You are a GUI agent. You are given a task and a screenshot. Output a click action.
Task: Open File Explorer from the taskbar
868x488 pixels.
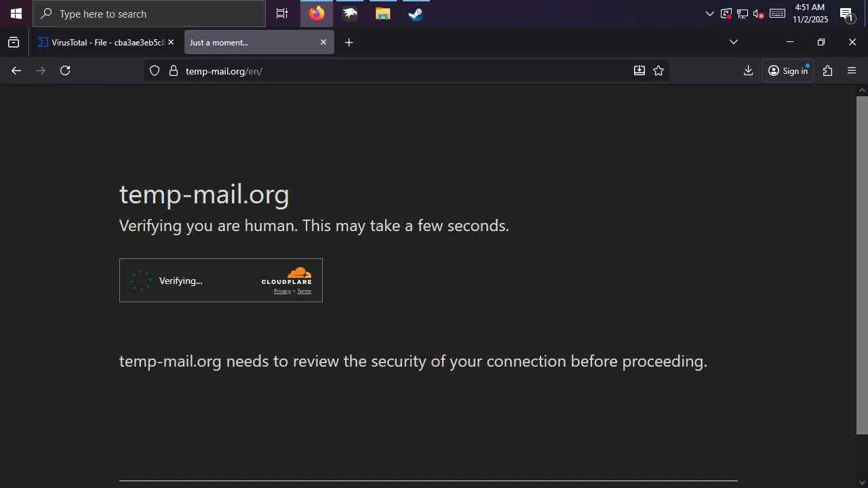(x=383, y=14)
